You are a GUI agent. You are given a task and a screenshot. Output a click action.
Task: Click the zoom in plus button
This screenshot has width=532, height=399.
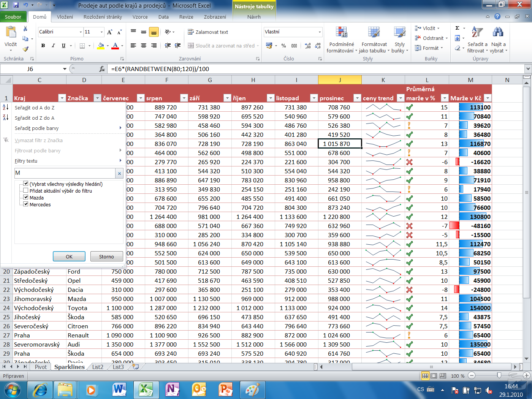tap(526, 375)
